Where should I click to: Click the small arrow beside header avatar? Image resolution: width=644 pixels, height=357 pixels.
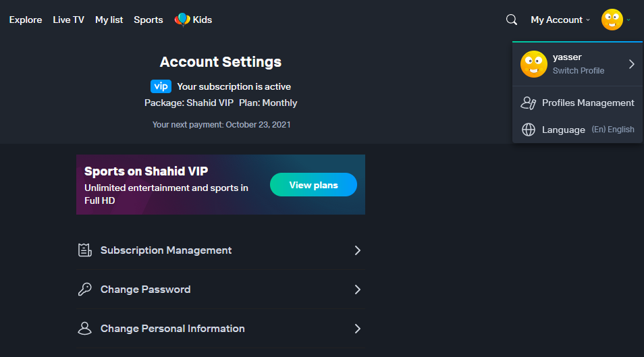tap(628, 20)
